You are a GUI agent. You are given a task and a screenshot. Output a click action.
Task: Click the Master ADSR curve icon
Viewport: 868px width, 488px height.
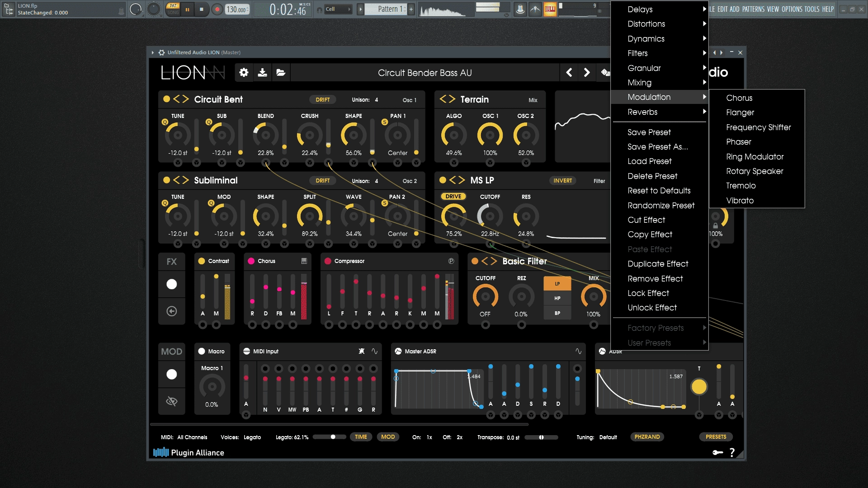(x=578, y=351)
